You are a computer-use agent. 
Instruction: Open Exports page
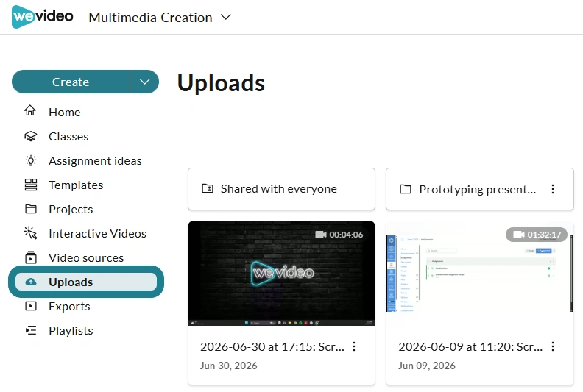[x=69, y=307]
